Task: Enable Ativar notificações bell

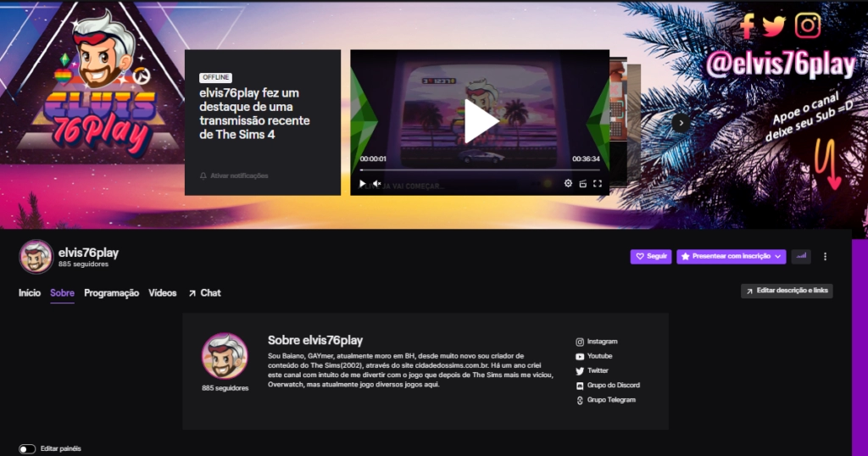Action: coord(234,175)
